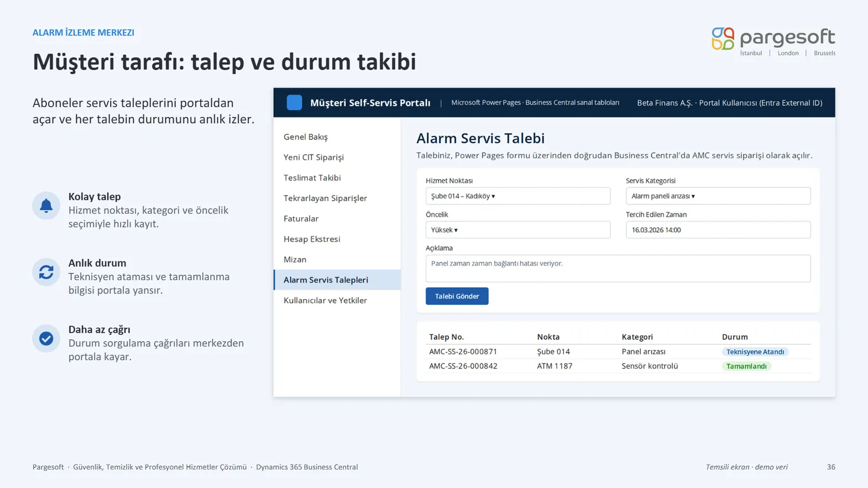Go to Teslimat Takibi
This screenshot has height=488, width=868.
[337, 177]
